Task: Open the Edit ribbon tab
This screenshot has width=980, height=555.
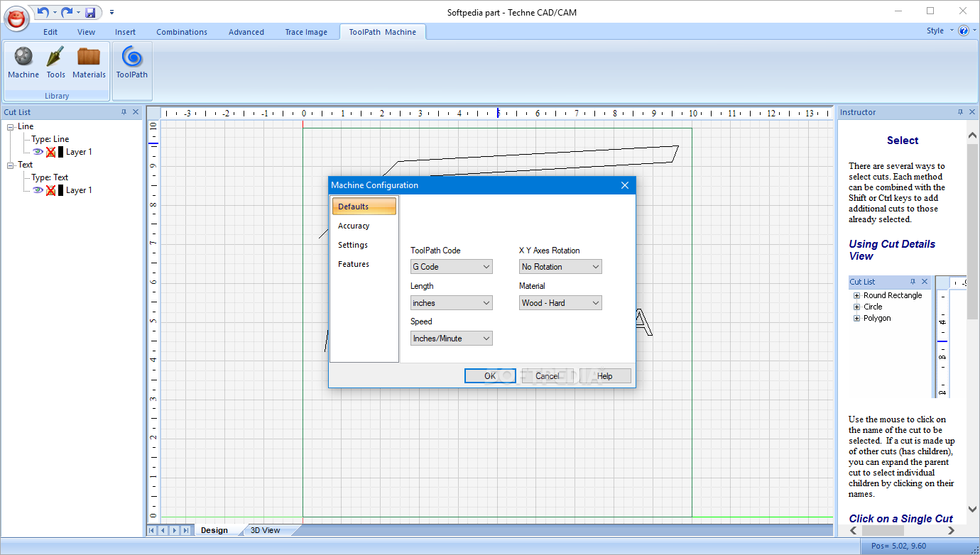Action: [x=50, y=32]
